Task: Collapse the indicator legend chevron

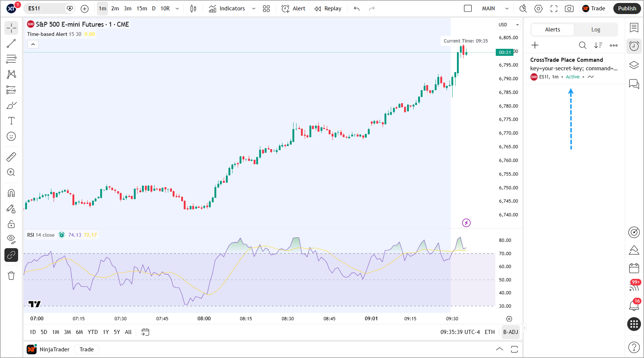Action: [x=33, y=44]
